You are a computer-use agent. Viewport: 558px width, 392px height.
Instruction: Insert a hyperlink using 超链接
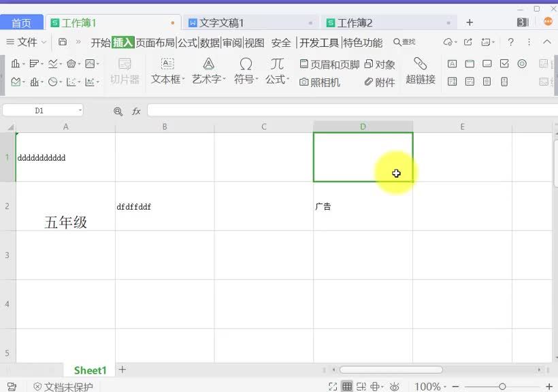(x=420, y=71)
